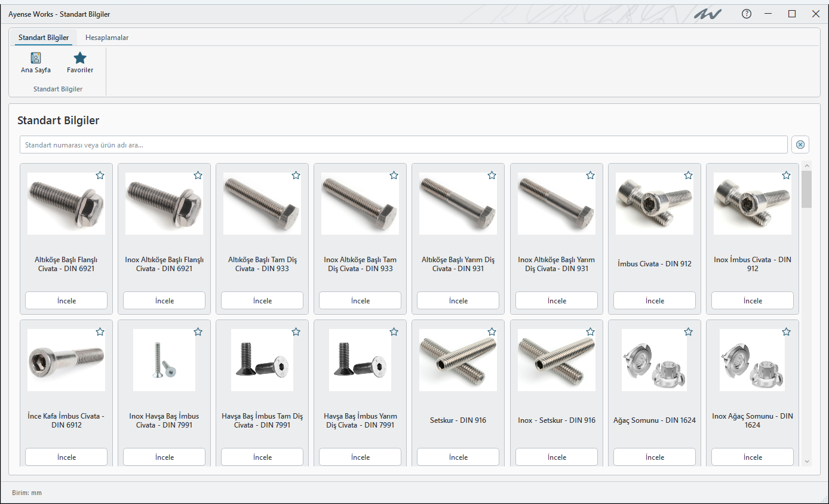The height and width of the screenshot is (504, 829).
Task: Favorite Havşa Baş İmbus Yarım Diş Civata card
Action: point(394,331)
